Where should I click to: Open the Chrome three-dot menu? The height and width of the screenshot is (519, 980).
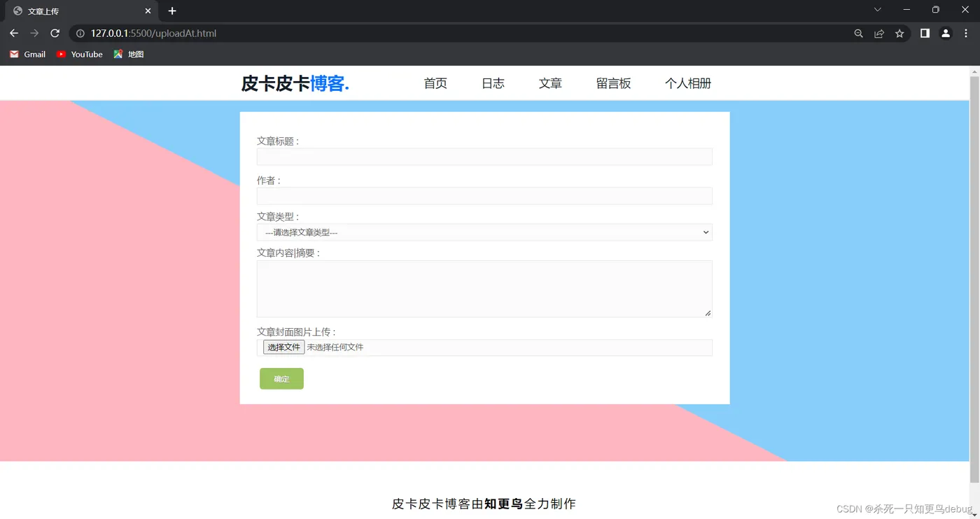coord(966,34)
